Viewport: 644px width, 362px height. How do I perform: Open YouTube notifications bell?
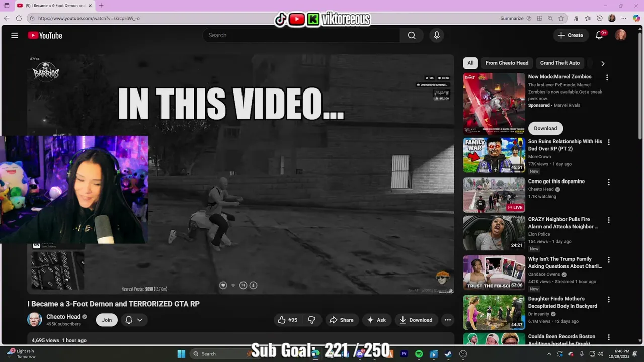(599, 35)
